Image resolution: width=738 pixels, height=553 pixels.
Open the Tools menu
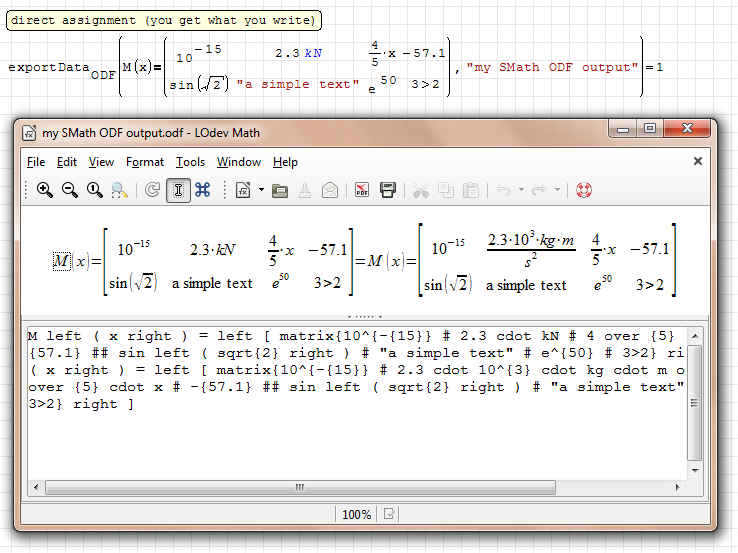pyautogui.click(x=190, y=162)
